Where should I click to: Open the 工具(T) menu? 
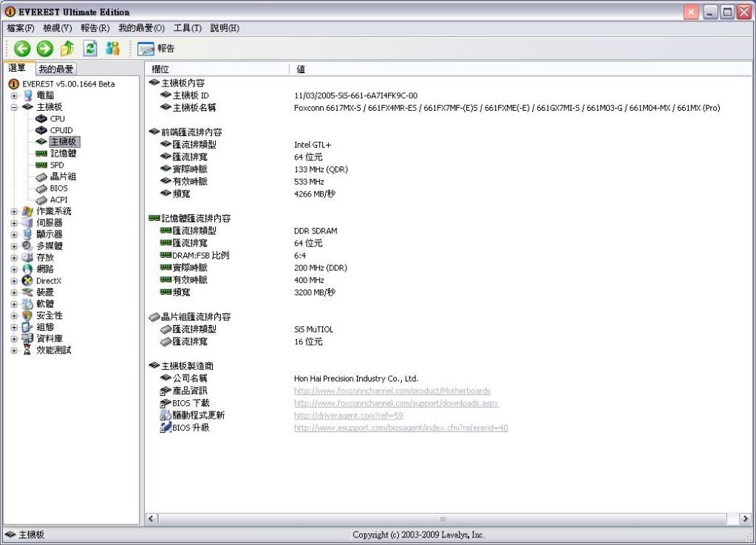click(188, 28)
